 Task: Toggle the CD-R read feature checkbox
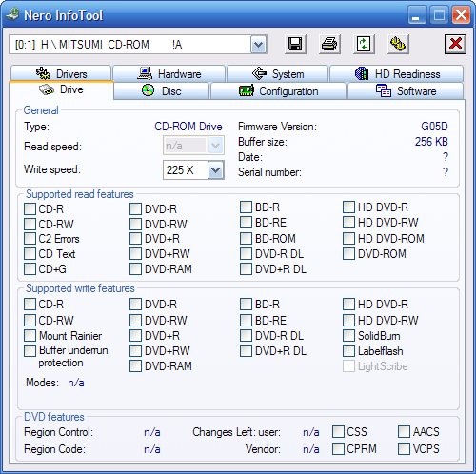click(30, 209)
